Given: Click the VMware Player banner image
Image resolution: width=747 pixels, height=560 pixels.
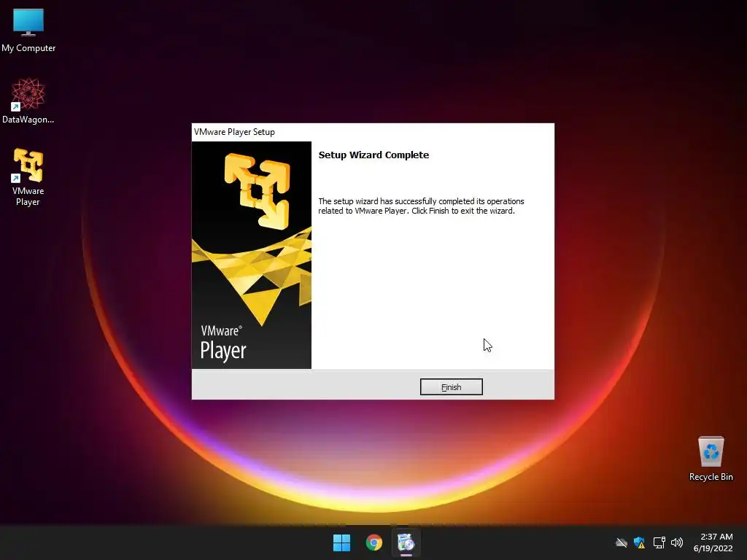Looking at the screenshot, I should click(252, 254).
